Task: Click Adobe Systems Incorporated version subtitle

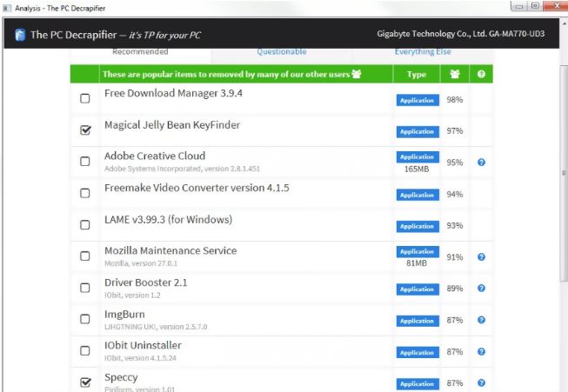Action: [182, 169]
